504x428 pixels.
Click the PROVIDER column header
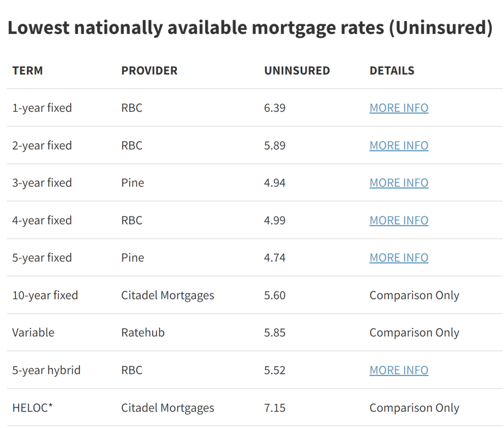149,71
